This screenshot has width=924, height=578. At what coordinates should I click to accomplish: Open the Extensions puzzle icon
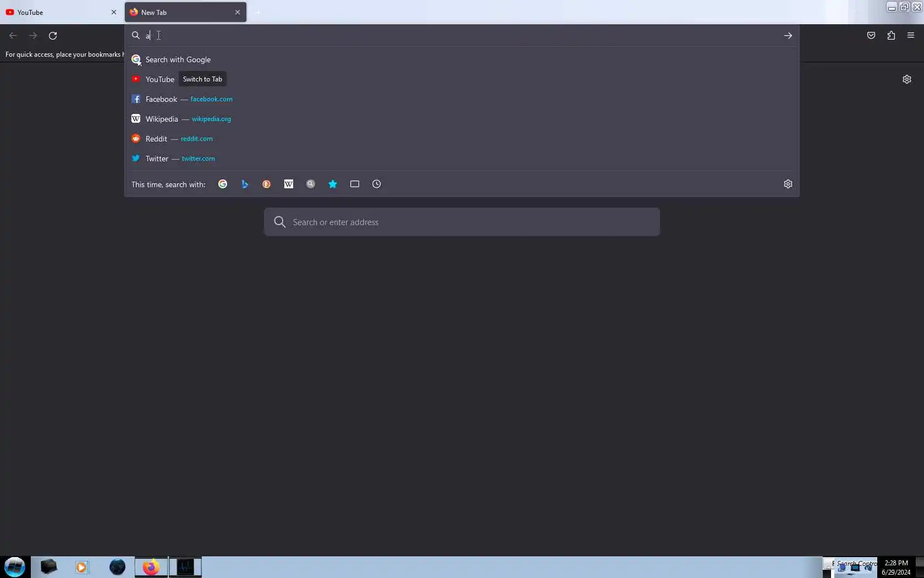[891, 35]
